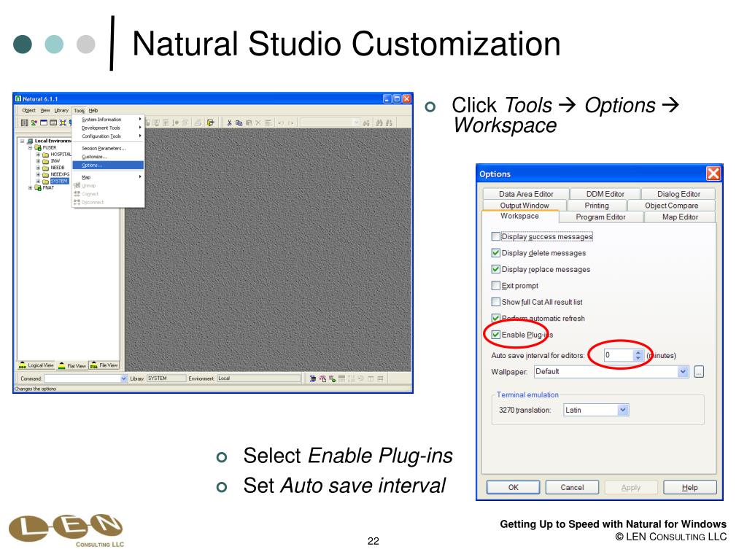Switch to the Flat View tab

(72, 366)
